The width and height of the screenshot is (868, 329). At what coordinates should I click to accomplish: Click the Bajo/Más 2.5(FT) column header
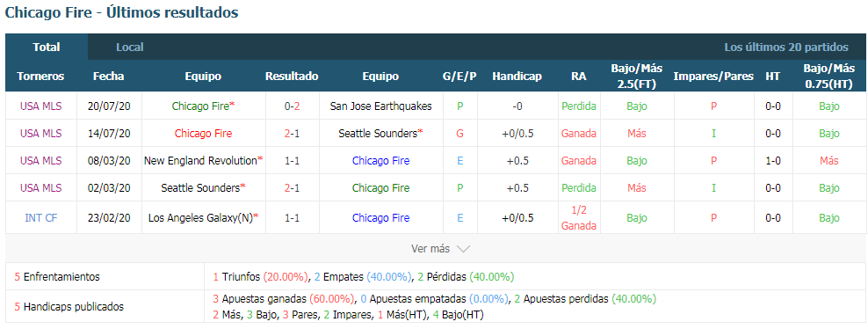pos(637,77)
